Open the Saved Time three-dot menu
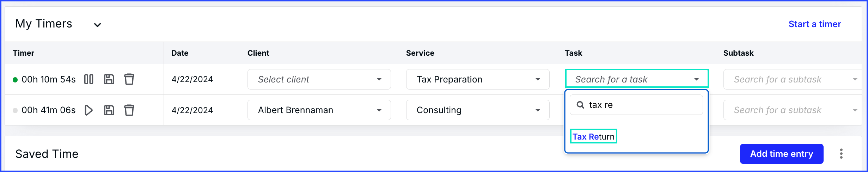The image size is (868, 172). [841, 154]
